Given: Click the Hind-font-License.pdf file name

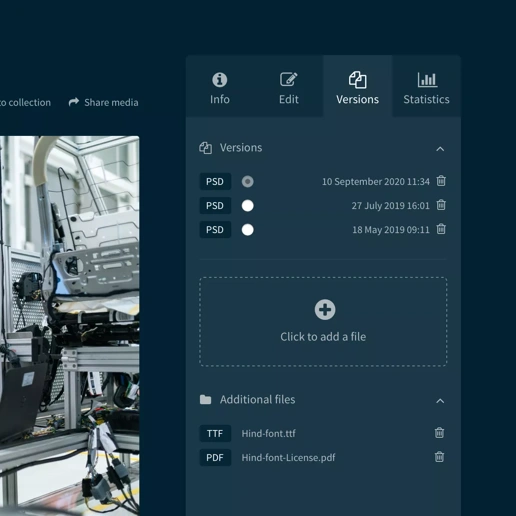Looking at the screenshot, I should point(288,458).
